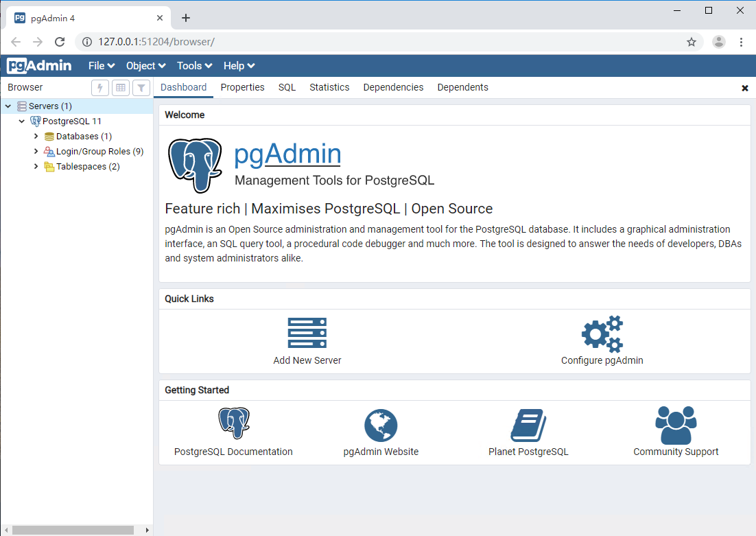Bookmark page with star icon
The width and height of the screenshot is (756, 536).
click(x=692, y=42)
